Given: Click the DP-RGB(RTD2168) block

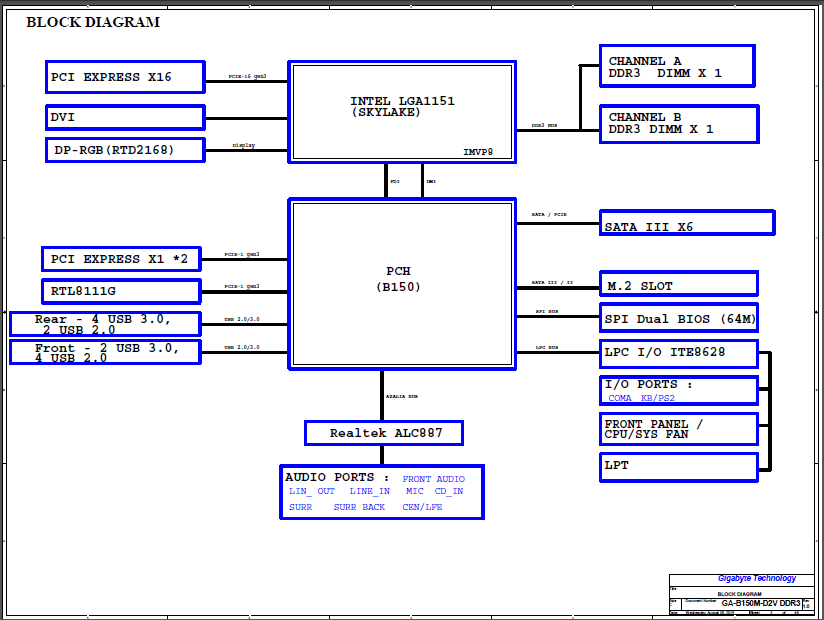Looking at the screenshot, I should pos(125,150).
